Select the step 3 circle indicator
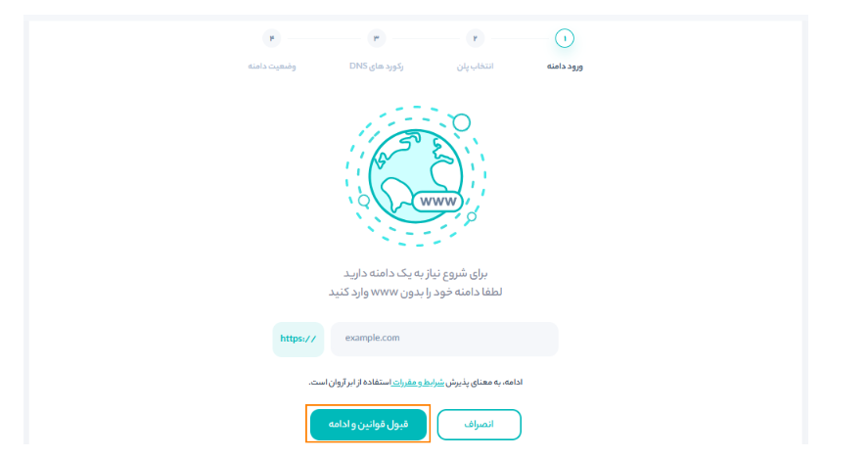 pos(376,38)
